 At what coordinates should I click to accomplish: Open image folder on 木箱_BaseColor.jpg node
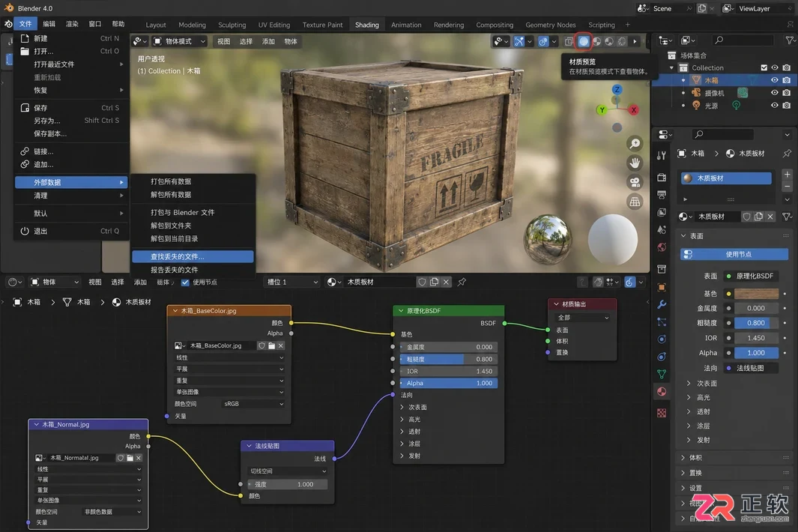click(272, 345)
